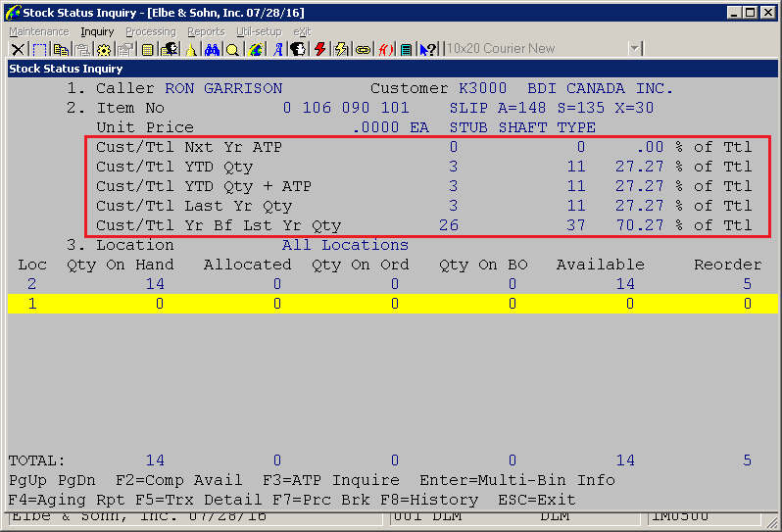Click the status bar resize grip
This screenshot has width=782, height=532.
(x=772, y=522)
